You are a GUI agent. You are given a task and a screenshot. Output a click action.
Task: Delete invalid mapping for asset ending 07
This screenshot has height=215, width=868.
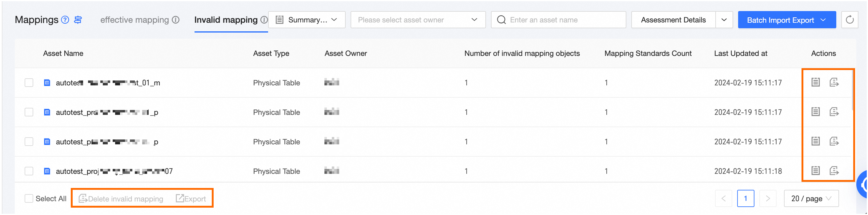pos(834,170)
